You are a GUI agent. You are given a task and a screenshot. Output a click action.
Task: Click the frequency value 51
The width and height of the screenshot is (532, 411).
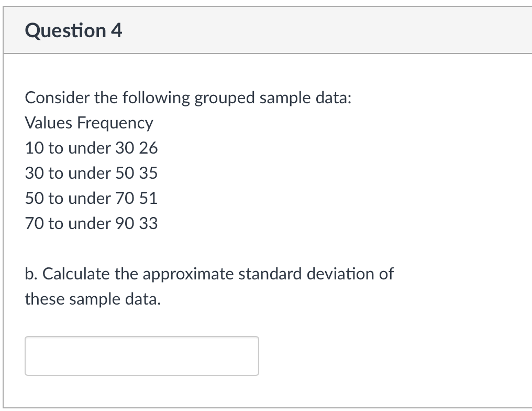click(148, 198)
